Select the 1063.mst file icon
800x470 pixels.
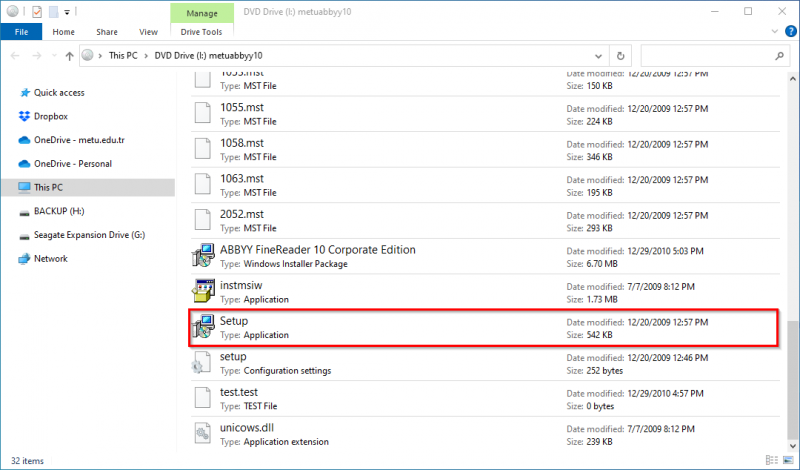203,184
